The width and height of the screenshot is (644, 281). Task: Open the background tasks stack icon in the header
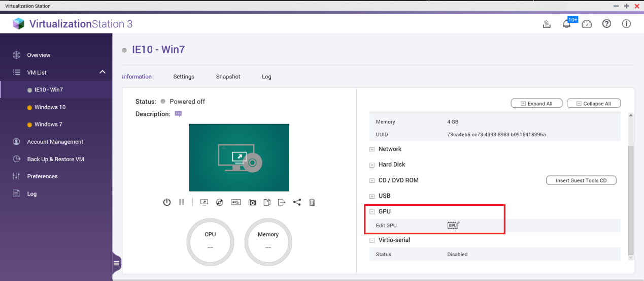(547, 24)
